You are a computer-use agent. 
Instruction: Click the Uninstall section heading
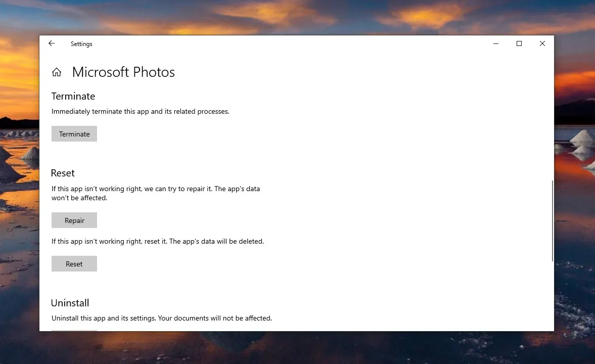point(70,303)
